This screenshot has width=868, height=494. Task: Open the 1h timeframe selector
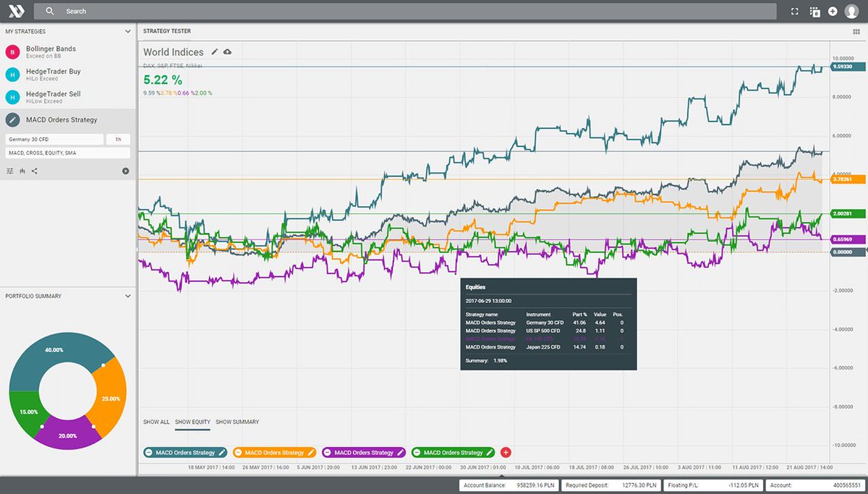[118, 140]
